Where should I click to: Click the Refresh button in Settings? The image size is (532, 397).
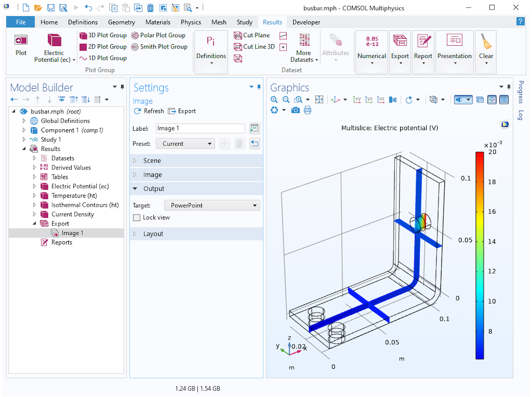pyautogui.click(x=148, y=111)
